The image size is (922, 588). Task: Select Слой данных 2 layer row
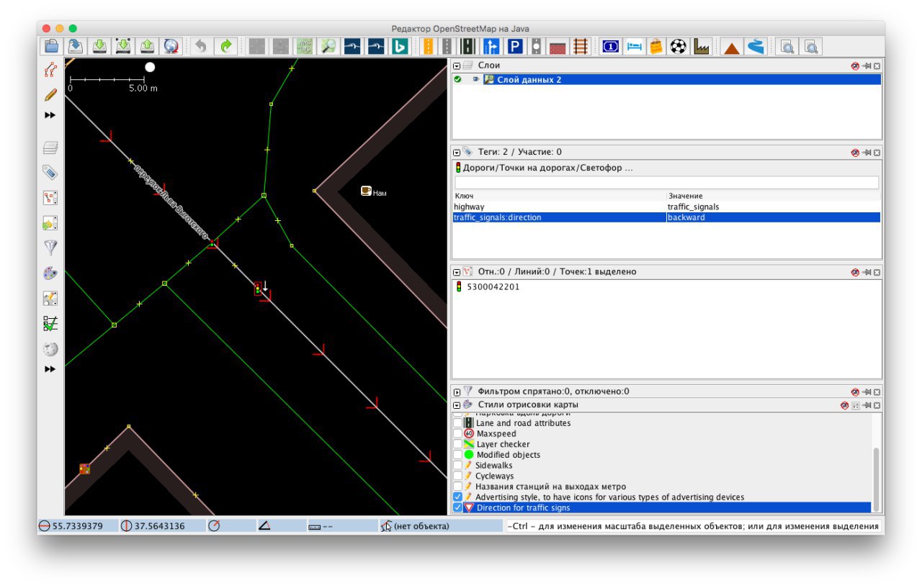pyautogui.click(x=666, y=80)
